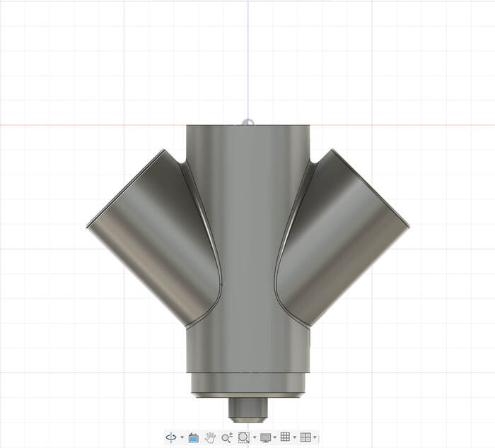Open Display Settings monitor icon
The image size is (495, 448).
(x=266, y=437)
